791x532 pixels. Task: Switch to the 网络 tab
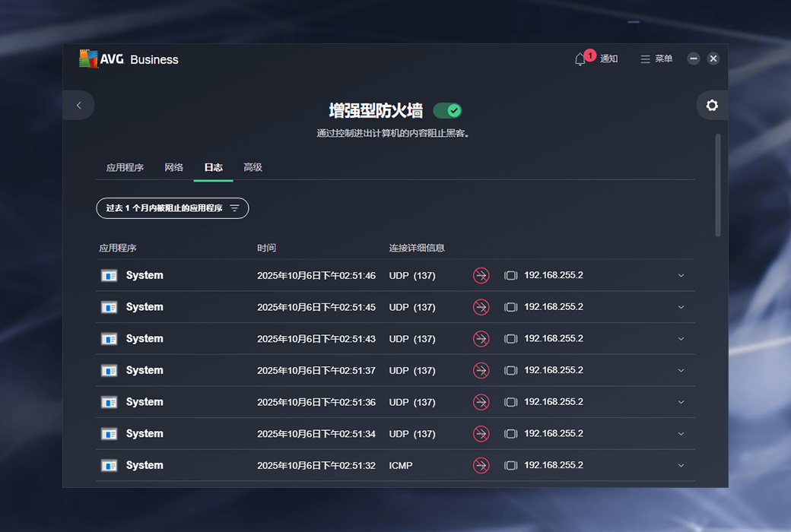point(174,167)
